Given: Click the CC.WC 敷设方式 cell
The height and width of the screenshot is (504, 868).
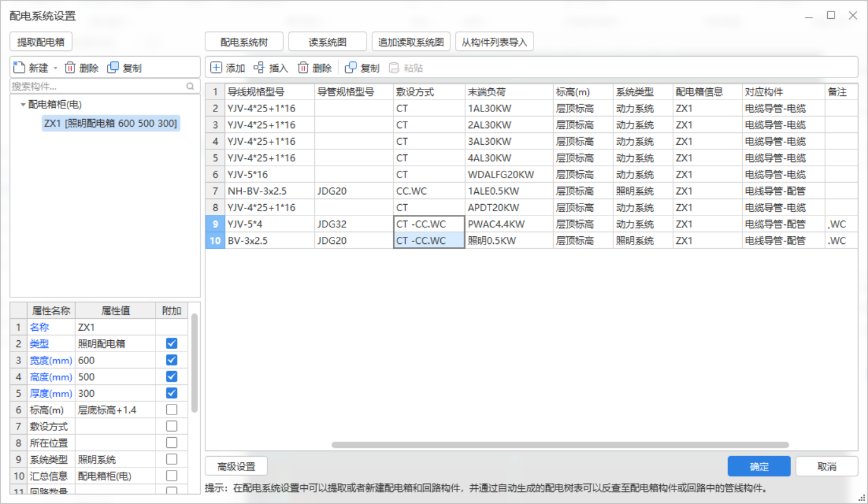Looking at the screenshot, I should (x=429, y=191).
